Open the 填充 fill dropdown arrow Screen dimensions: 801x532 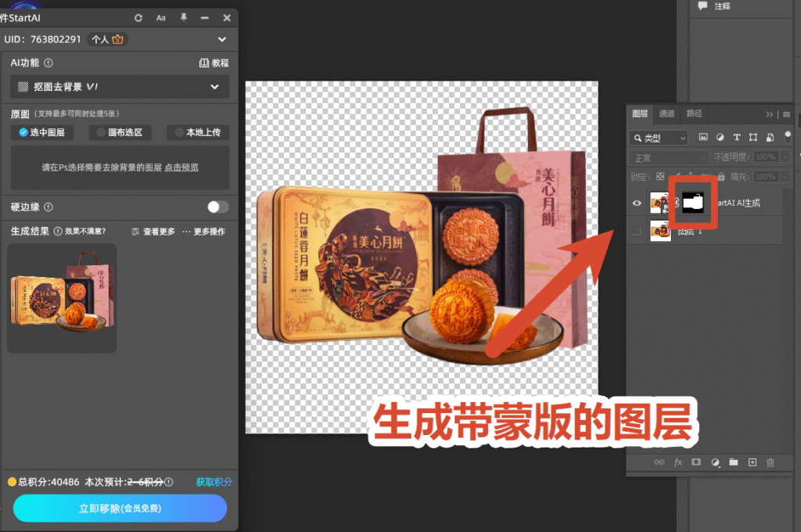coord(785,176)
